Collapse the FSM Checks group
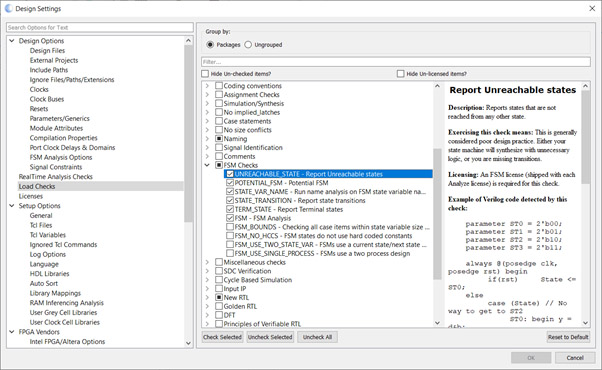Viewport: 602px width, 370px height. click(x=207, y=165)
